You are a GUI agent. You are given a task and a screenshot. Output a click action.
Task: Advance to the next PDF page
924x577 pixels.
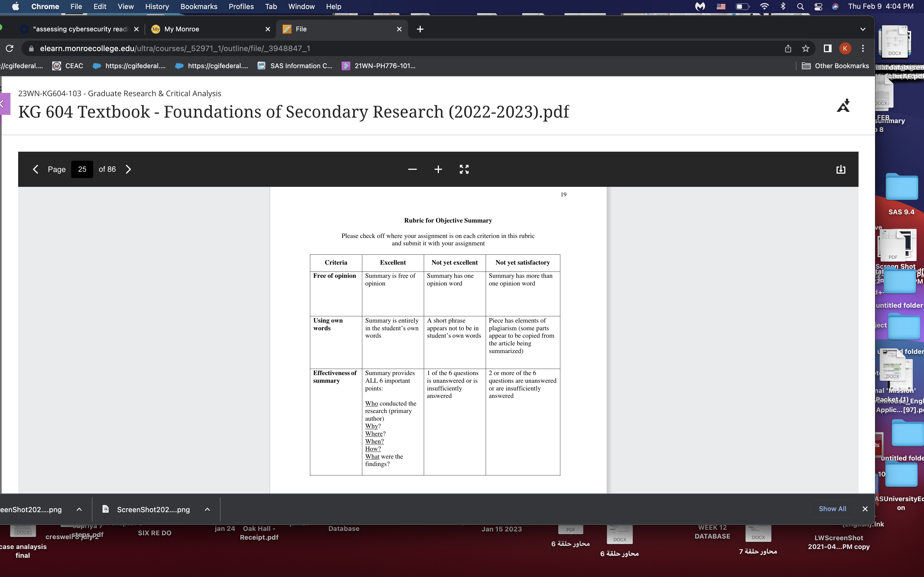pyautogui.click(x=128, y=169)
